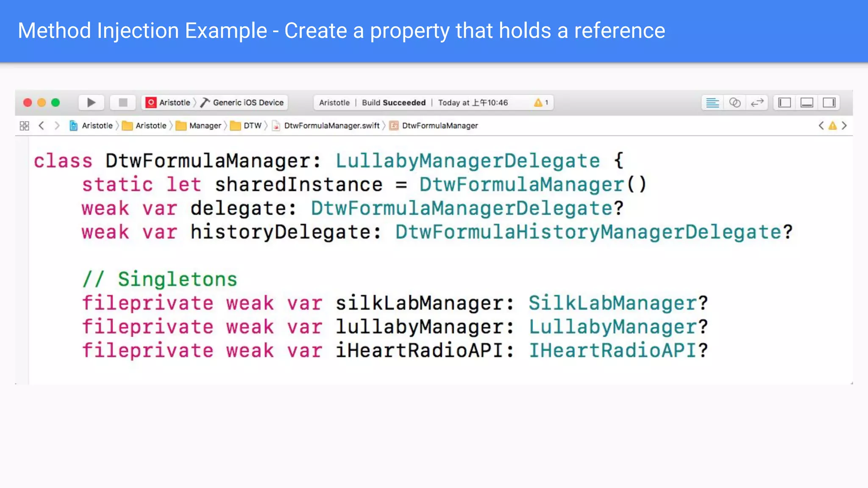Click the warning count in the activity bar

(x=541, y=103)
